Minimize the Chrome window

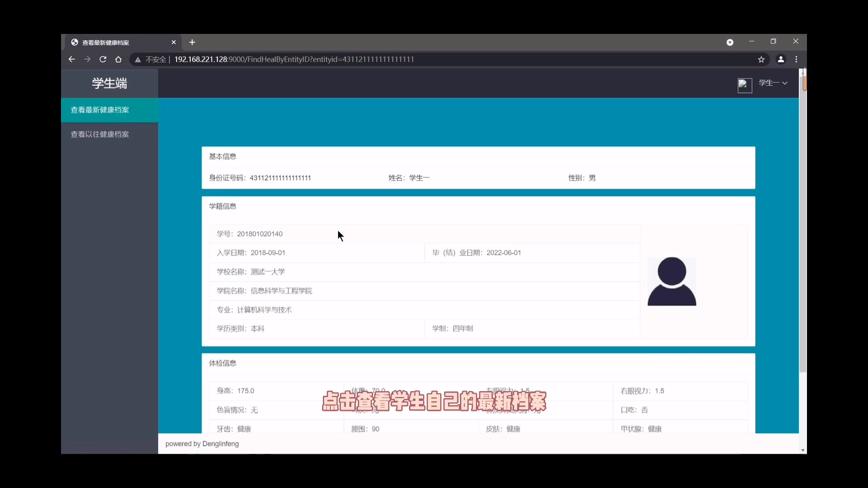pyautogui.click(x=752, y=42)
